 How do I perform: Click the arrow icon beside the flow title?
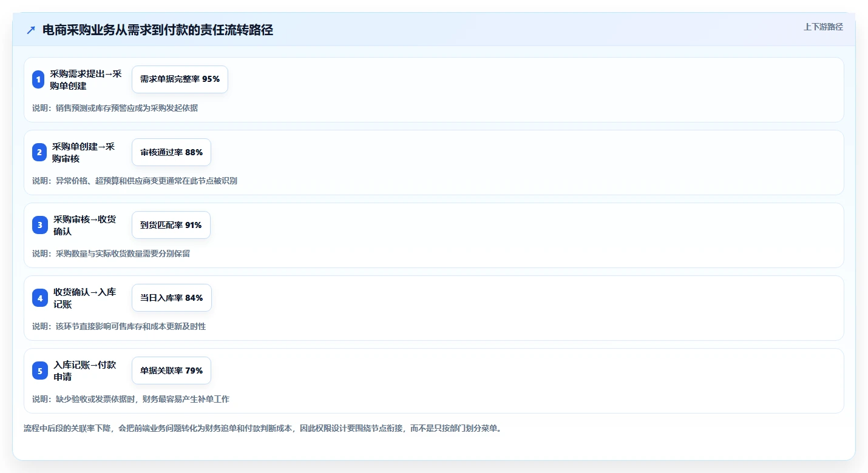31,30
